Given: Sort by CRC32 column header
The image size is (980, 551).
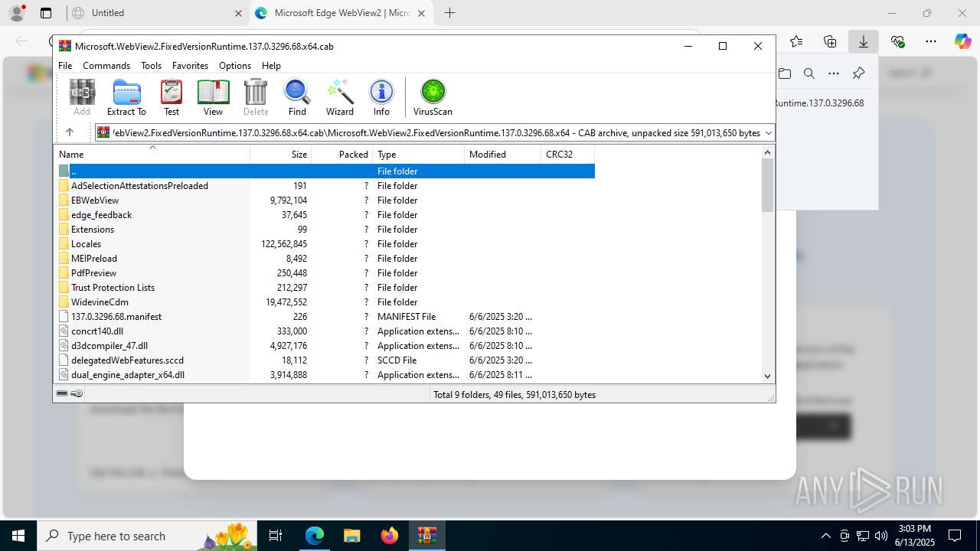Looking at the screenshot, I should [x=567, y=154].
